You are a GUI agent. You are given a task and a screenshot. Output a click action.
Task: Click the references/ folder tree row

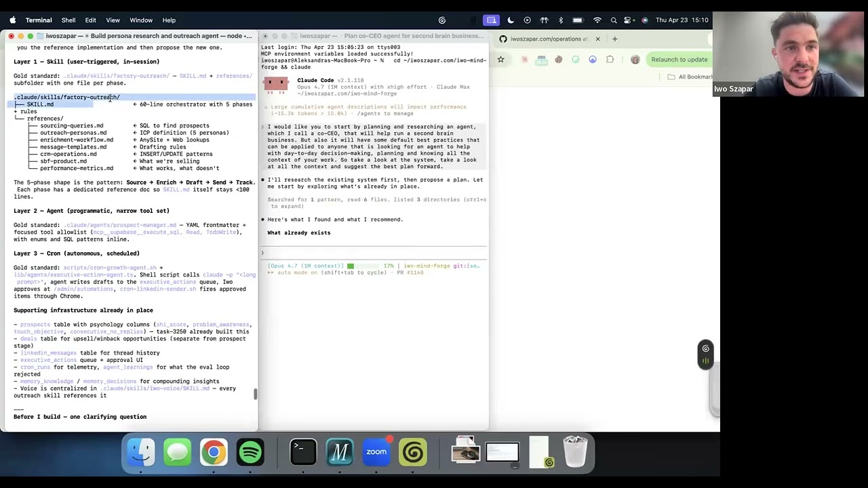45,119
